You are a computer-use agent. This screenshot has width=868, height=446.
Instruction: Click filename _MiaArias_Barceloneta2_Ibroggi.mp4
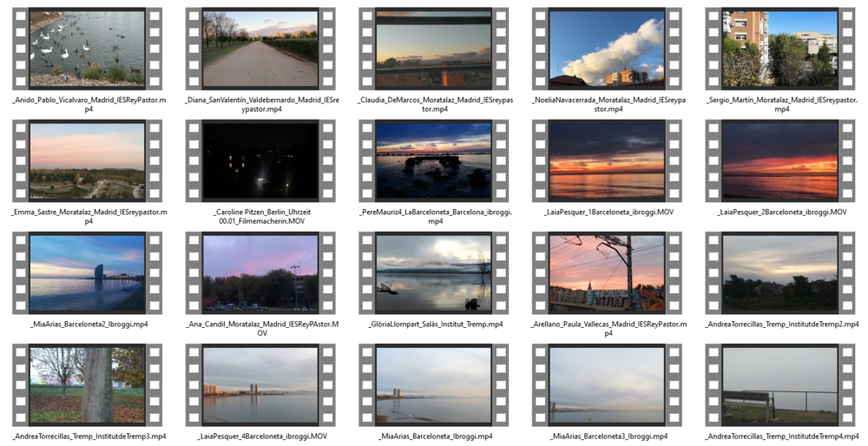(89, 325)
